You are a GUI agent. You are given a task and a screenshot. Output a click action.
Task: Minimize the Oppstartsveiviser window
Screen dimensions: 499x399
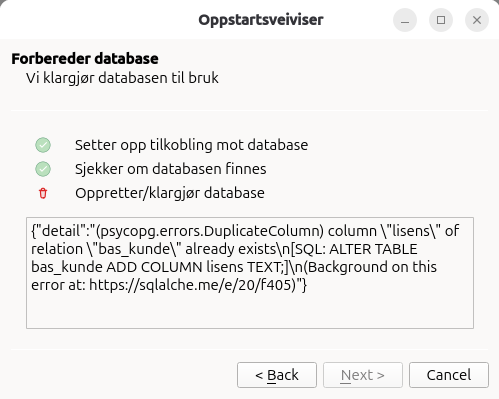tap(405, 20)
